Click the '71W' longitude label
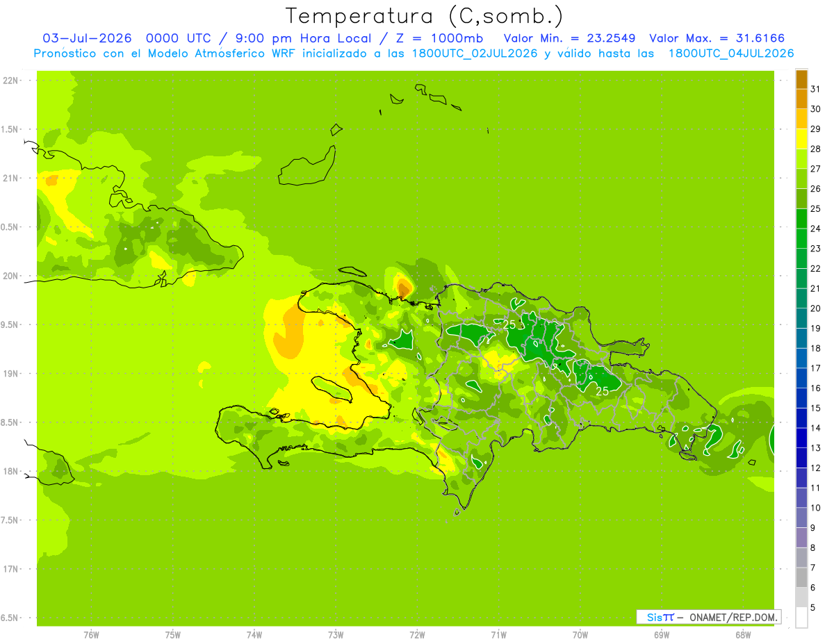This screenshot has height=644, width=834. click(x=498, y=635)
